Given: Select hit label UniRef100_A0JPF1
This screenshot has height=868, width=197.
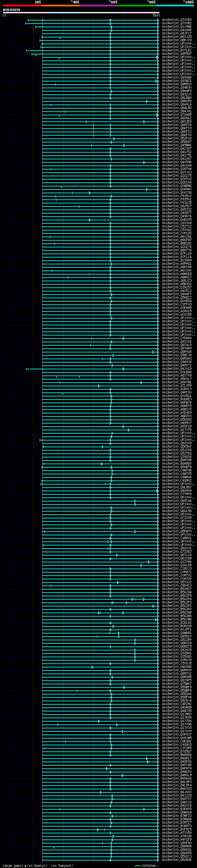Looking at the screenshot, I should pos(177,629).
